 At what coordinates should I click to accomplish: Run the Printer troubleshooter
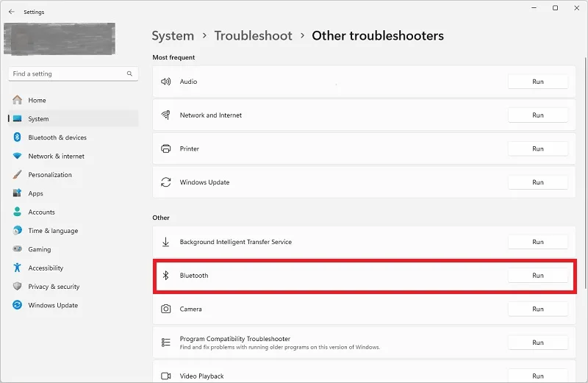pyautogui.click(x=538, y=148)
